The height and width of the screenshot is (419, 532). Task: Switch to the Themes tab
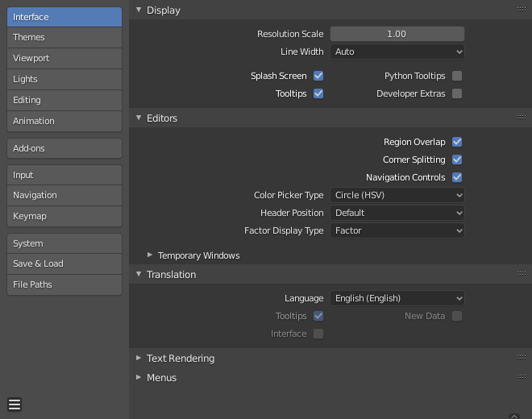pos(64,37)
